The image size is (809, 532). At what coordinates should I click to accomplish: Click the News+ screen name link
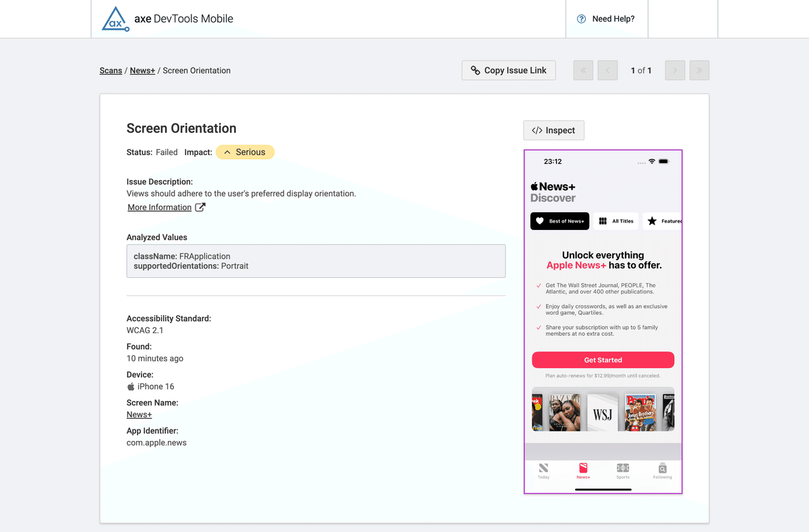pos(140,415)
